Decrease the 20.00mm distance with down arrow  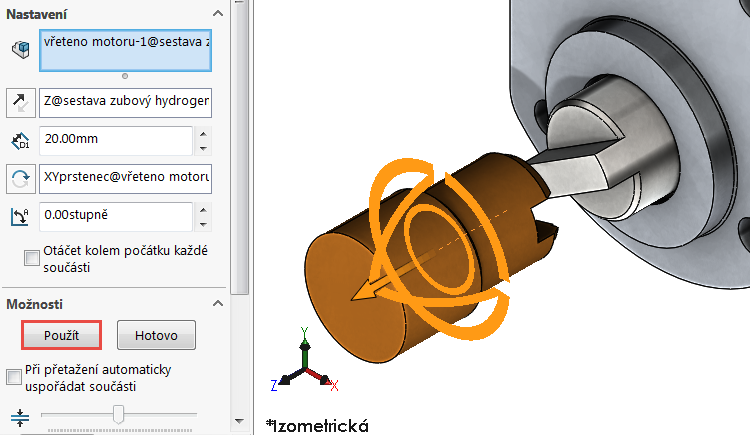203,148
